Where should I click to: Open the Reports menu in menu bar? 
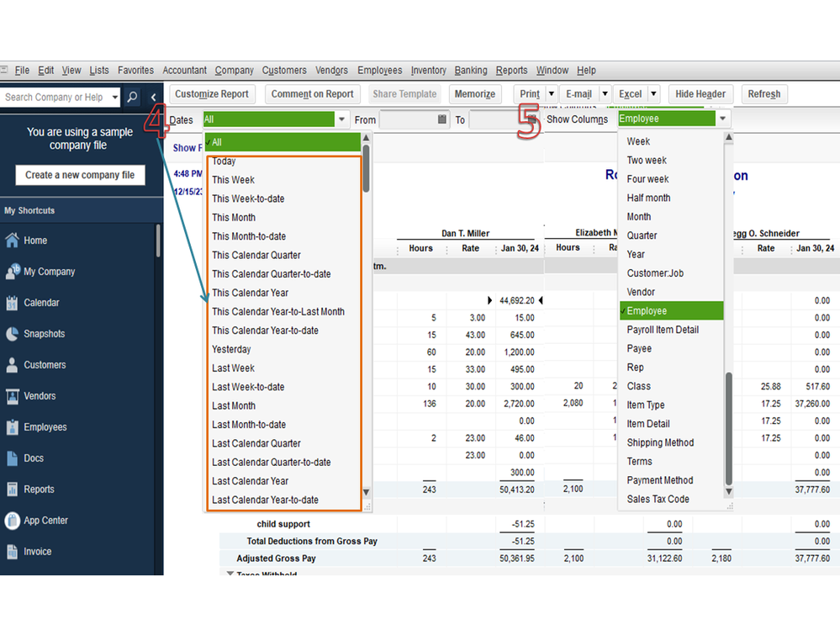point(511,70)
